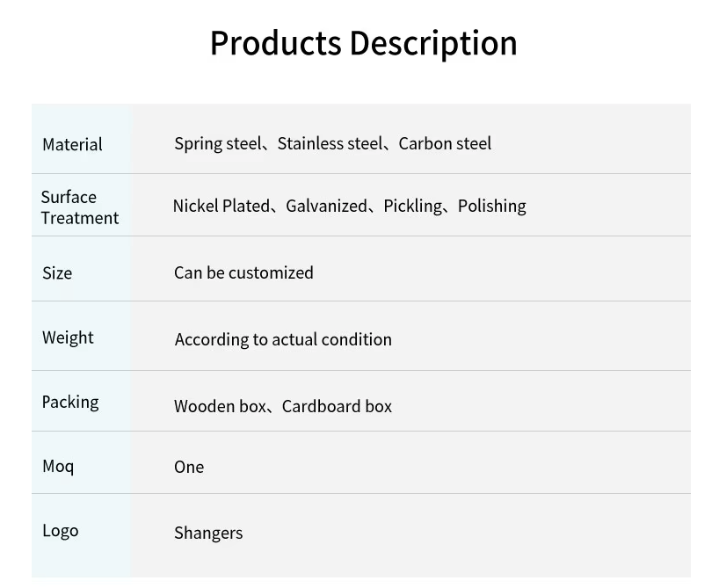Click the Moq row label
Image resolution: width=719 pixels, height=588 pixels.
point(58,466)
